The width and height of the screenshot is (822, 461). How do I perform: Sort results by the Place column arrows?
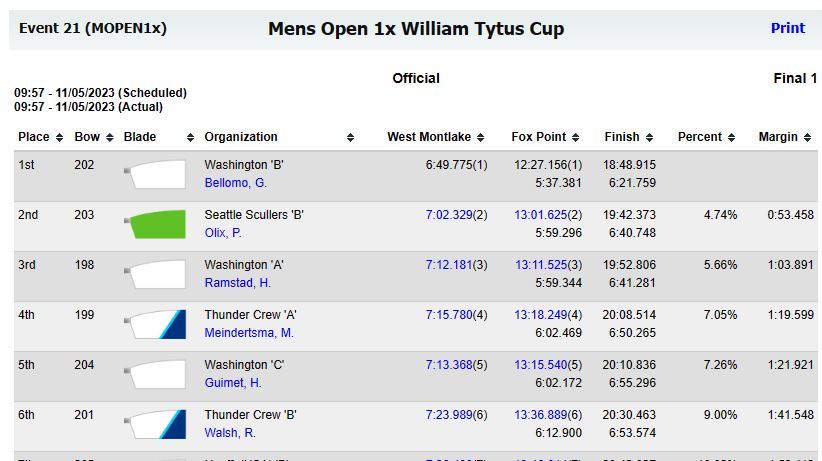click(59, 137)
